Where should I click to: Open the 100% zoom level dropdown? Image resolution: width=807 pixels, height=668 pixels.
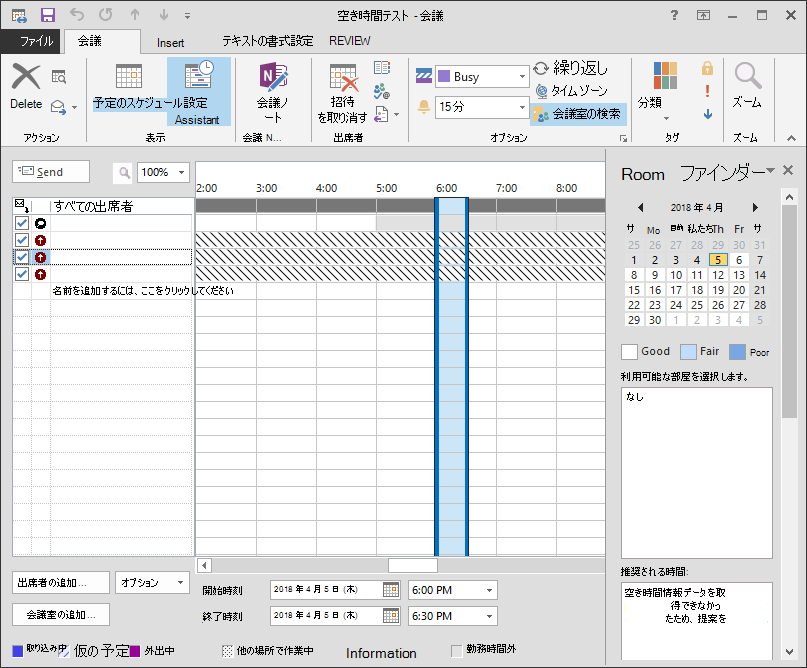pos(181,172)
